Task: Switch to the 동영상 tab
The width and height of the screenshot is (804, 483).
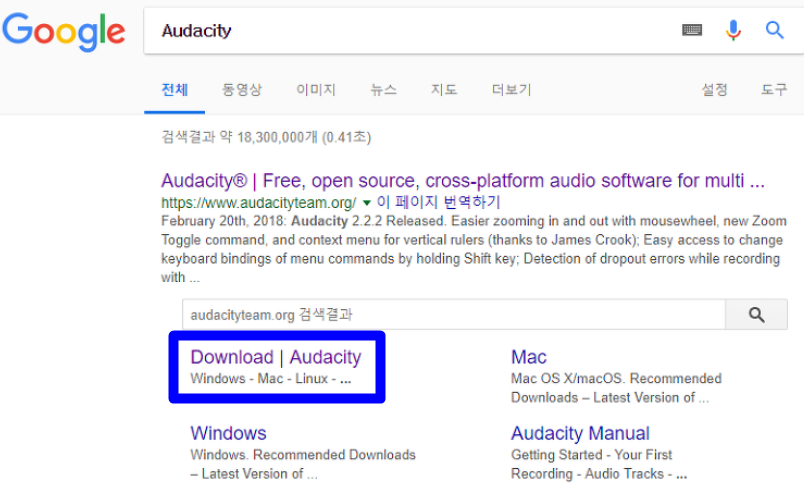Action: point(242,90)
